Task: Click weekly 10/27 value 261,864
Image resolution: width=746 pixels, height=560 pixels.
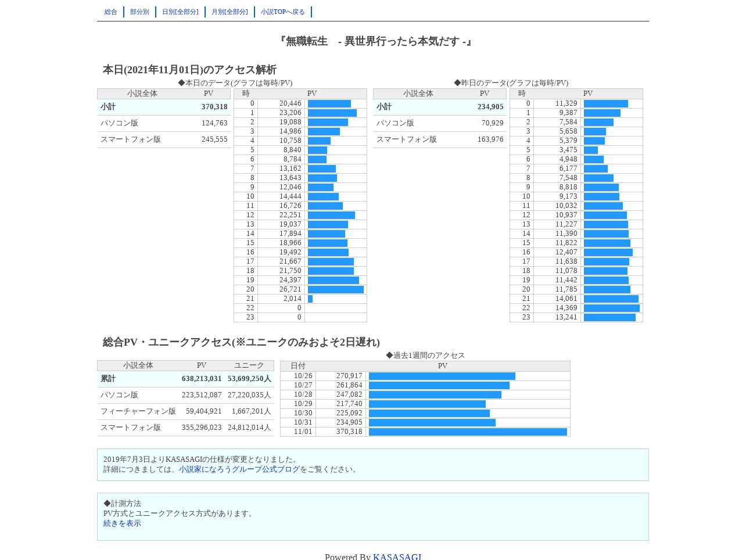Action: 349,385
